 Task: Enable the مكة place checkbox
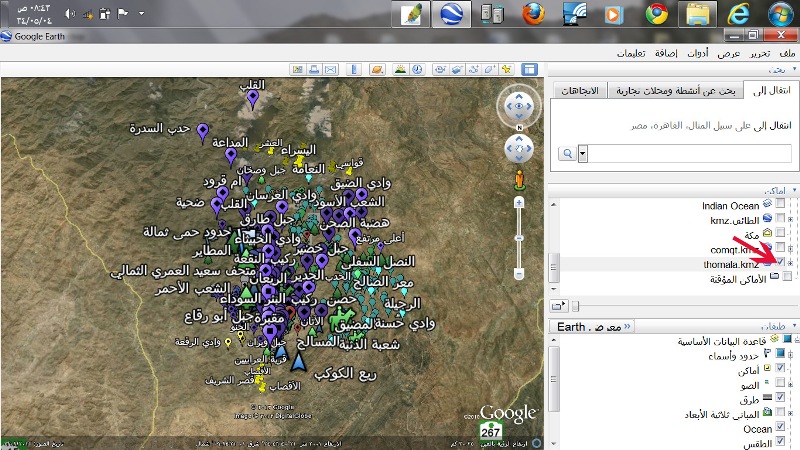tap(780, 233)
